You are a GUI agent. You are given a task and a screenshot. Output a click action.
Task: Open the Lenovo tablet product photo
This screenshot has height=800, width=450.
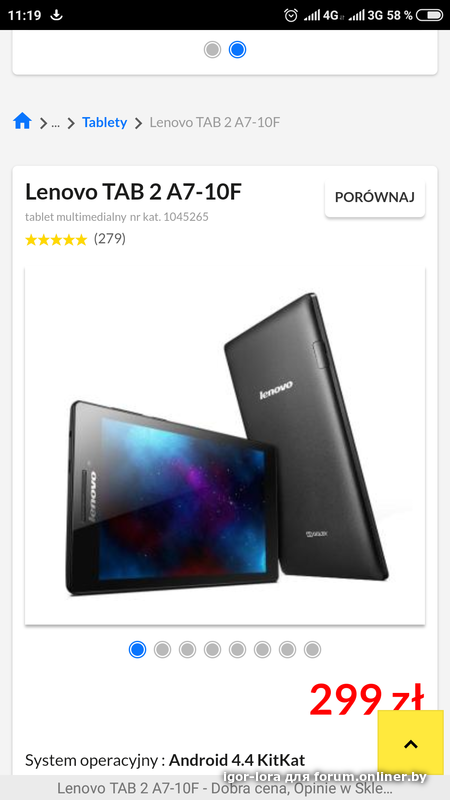(225, 444)
